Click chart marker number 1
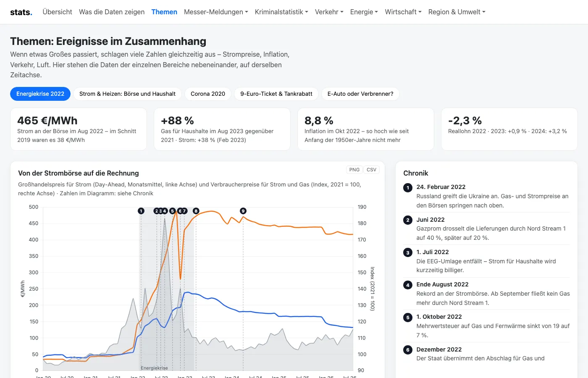 click(141, 211)
